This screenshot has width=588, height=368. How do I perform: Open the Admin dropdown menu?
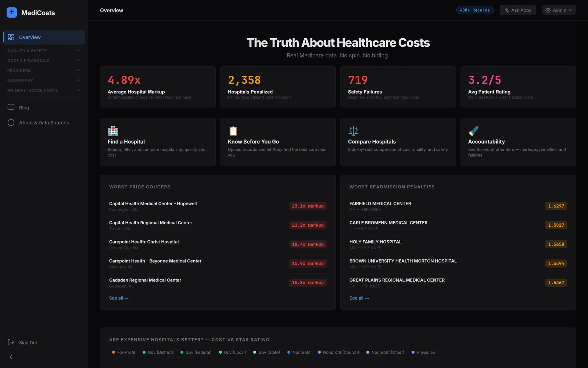click(x=559, y=10)
